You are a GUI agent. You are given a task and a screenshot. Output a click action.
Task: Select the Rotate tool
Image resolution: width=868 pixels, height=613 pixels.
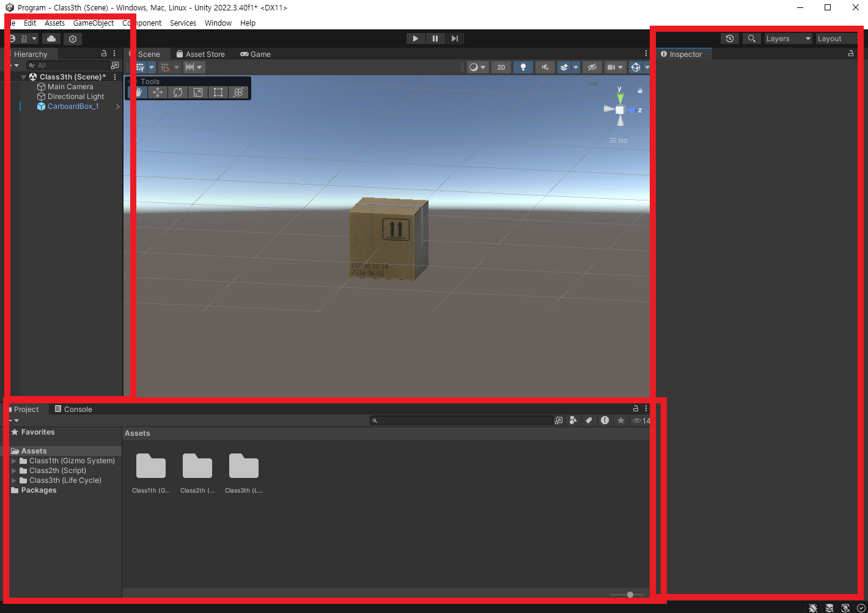click(177, 92)
